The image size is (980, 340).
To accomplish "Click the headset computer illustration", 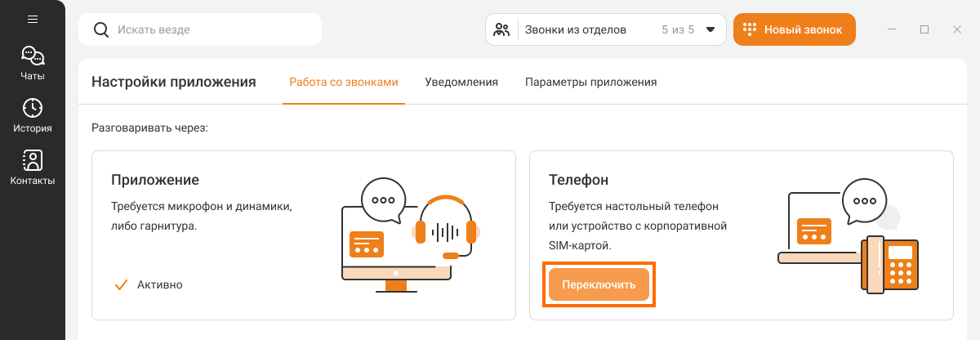I will pyautogui.click(x=408, y=238).
